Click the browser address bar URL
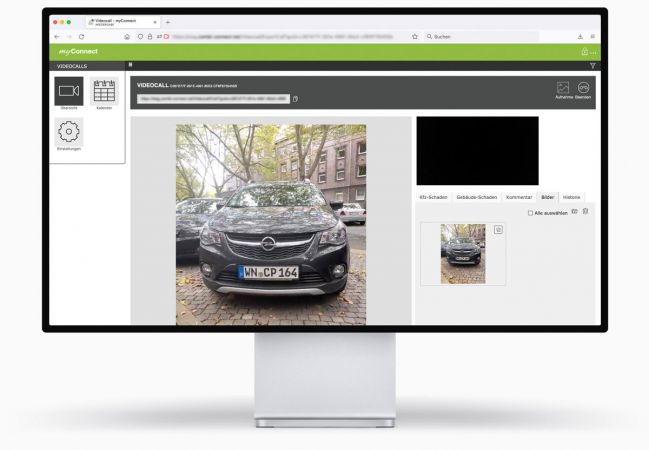The height and width of the screenshot is (450, 649). 282,36
